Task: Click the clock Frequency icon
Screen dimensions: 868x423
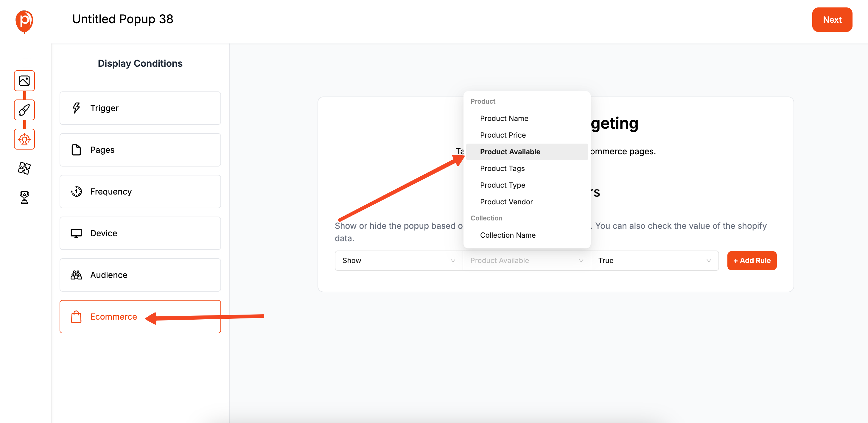Action: [x=76, y=192]
